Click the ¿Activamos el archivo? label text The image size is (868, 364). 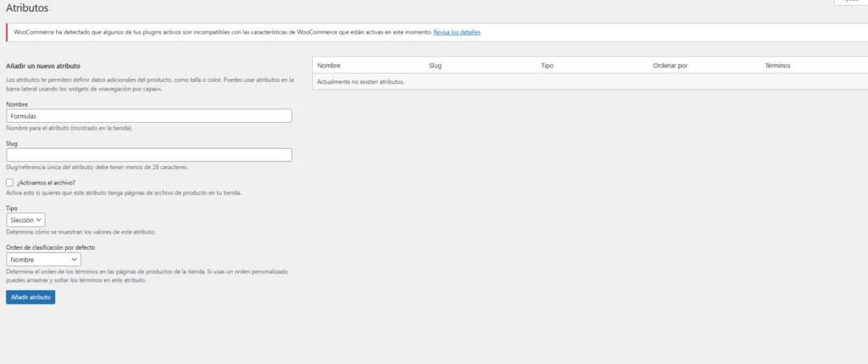point(46,182)
